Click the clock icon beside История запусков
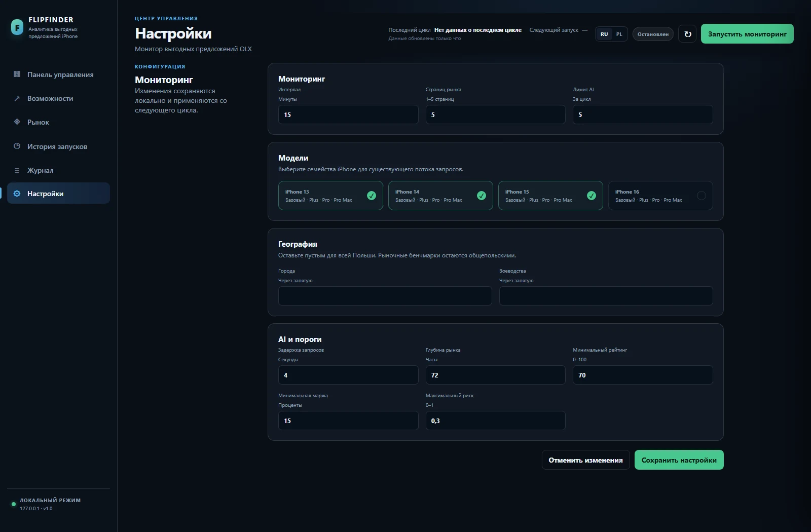This screenshot has height=532, width=811. (x=17, y=146)
